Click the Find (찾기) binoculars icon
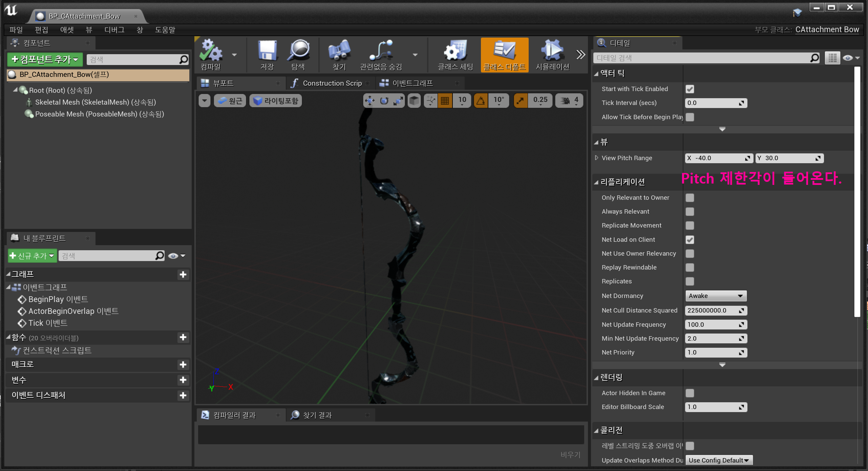The image size is (868, 471). coord(339,51)
